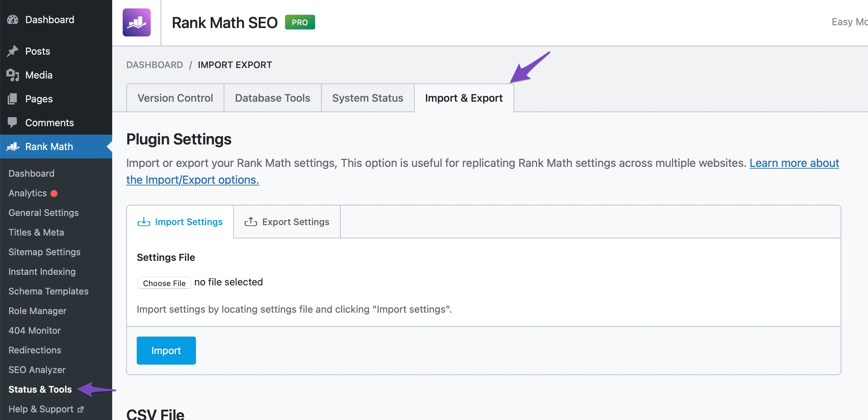Click the 404 Monitor icon

tap(34, 330)
